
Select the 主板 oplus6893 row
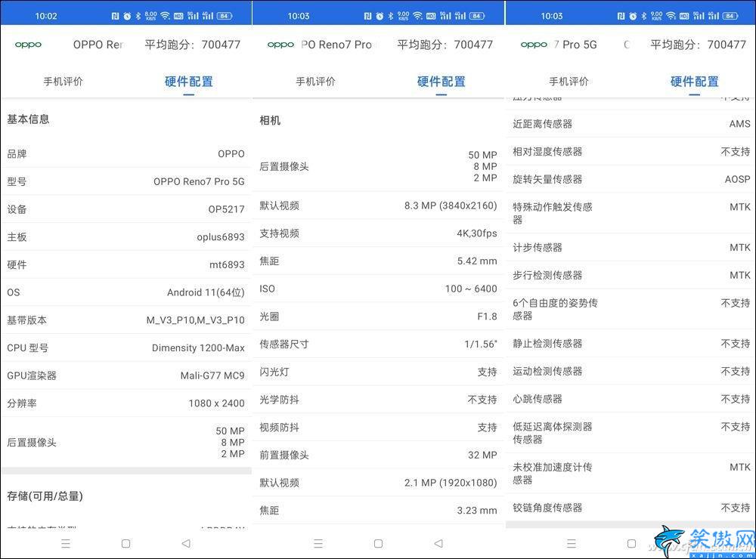tap(125, 237)
